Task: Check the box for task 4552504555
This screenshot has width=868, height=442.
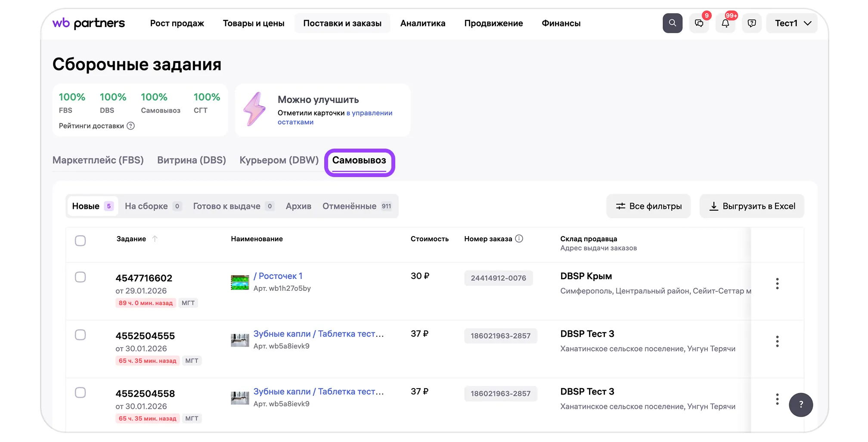Action: (x=81, y=335)
